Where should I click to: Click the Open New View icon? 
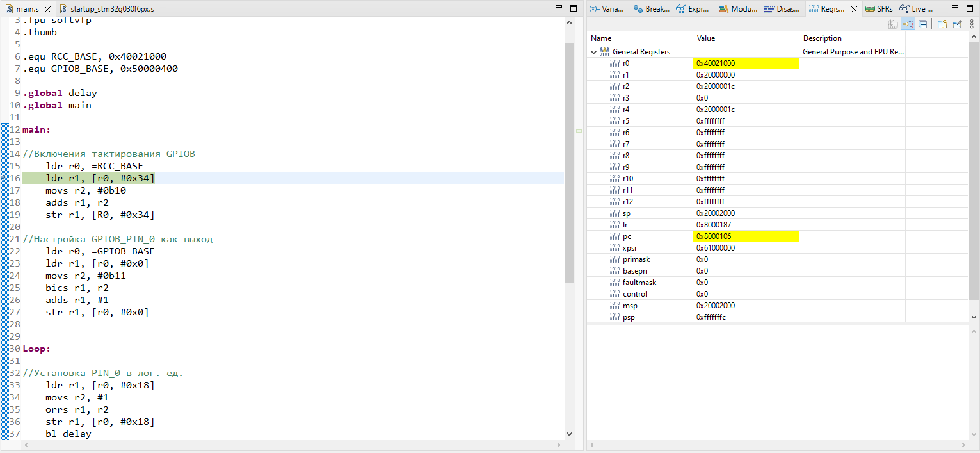[x=942, y=24]
